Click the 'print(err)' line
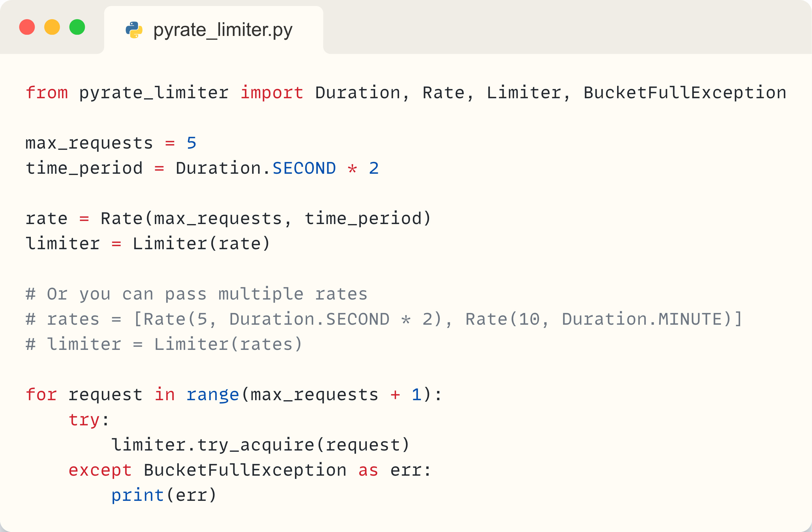Viewport: 812px width, 532px height. coord(164,495)
